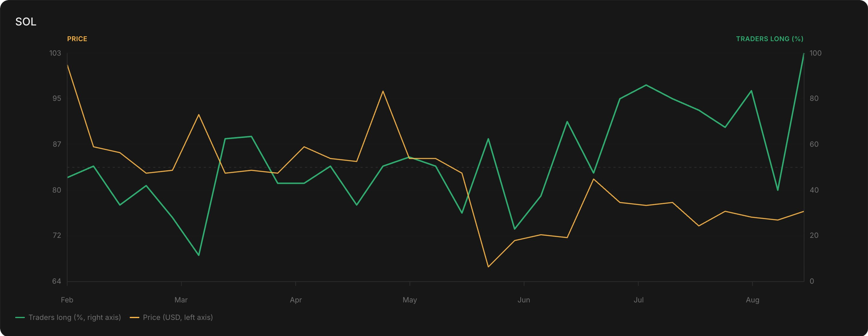Click the orange PRICE axis heading
The image size is (868, 336).
click(x=77, y=39)
